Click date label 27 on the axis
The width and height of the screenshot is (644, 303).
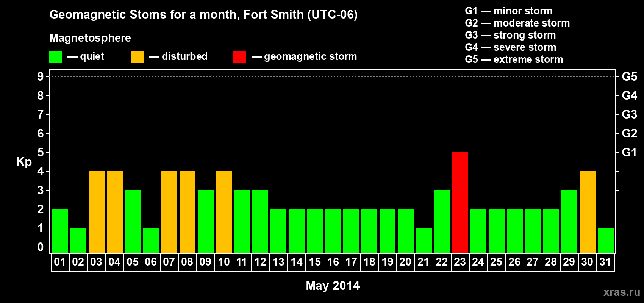(533, 262)
